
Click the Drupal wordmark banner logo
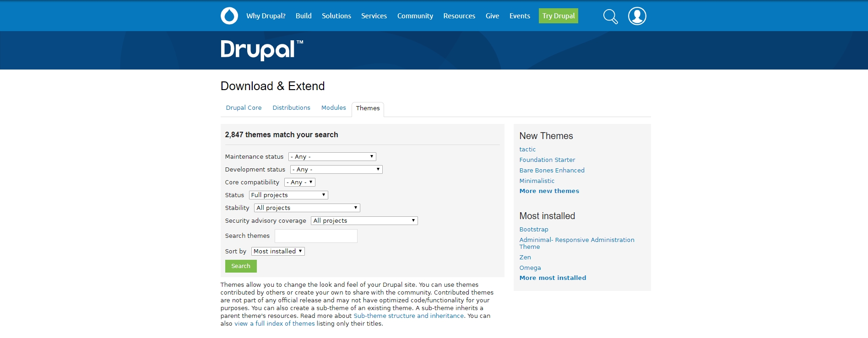pos(261,50)
